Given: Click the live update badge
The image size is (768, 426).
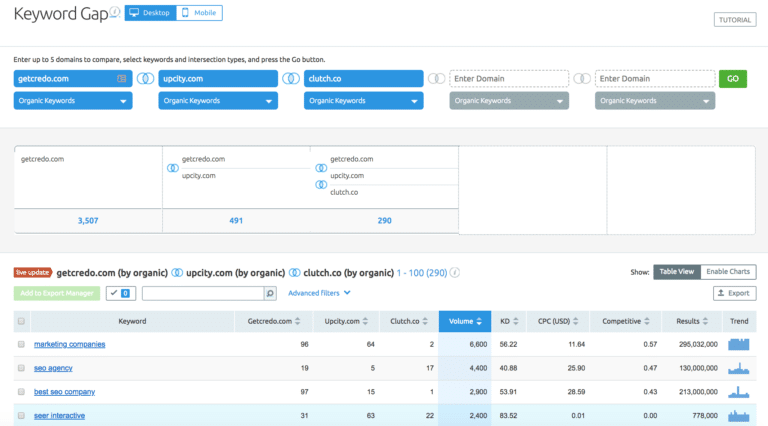Looking at the screenshot, I should [33, 273].
